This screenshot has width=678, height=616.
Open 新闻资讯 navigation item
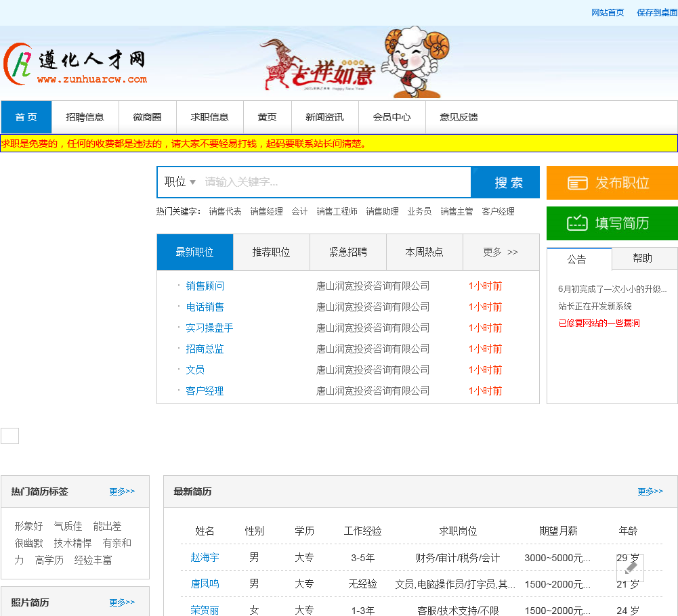click(x=324, y=117)
